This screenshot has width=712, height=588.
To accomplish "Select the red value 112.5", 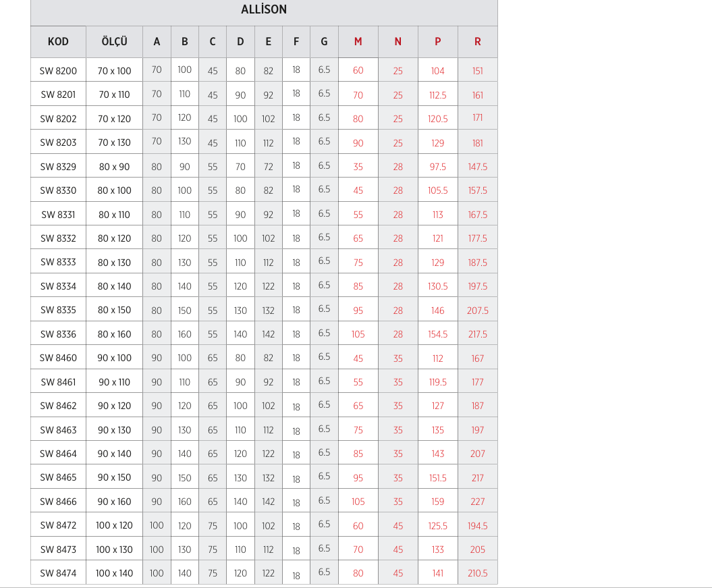I will (x=438, y=95).
